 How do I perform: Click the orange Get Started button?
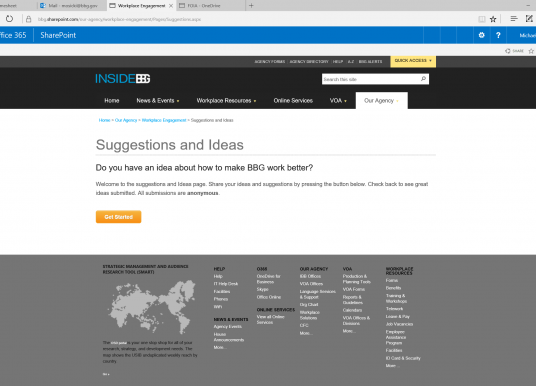[118, 217]
